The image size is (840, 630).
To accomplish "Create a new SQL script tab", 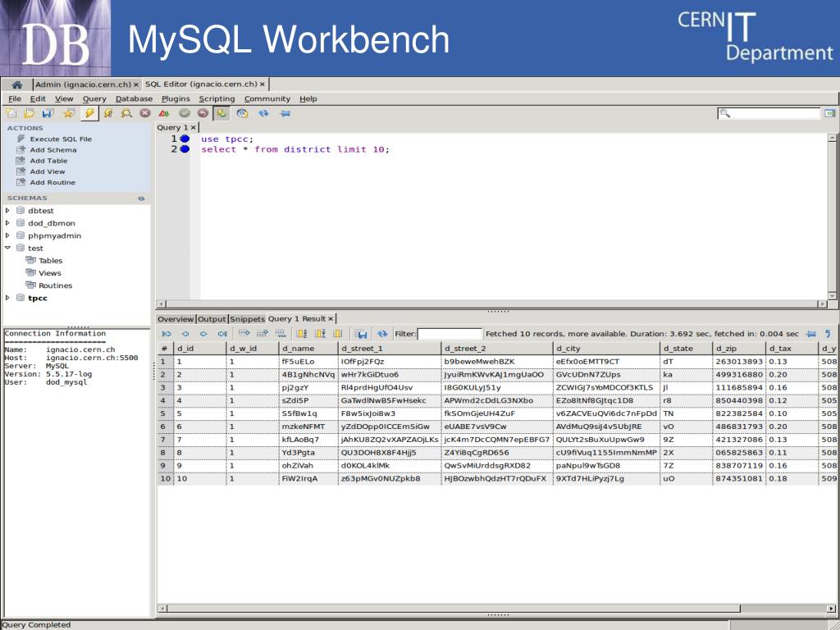I will tap(11, 113).
